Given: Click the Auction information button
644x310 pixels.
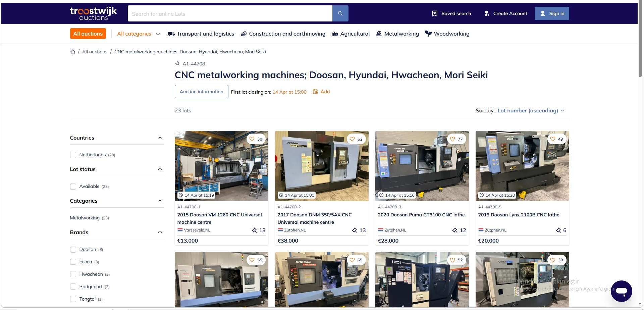Looking at the screenshot, I should point(201,91).
